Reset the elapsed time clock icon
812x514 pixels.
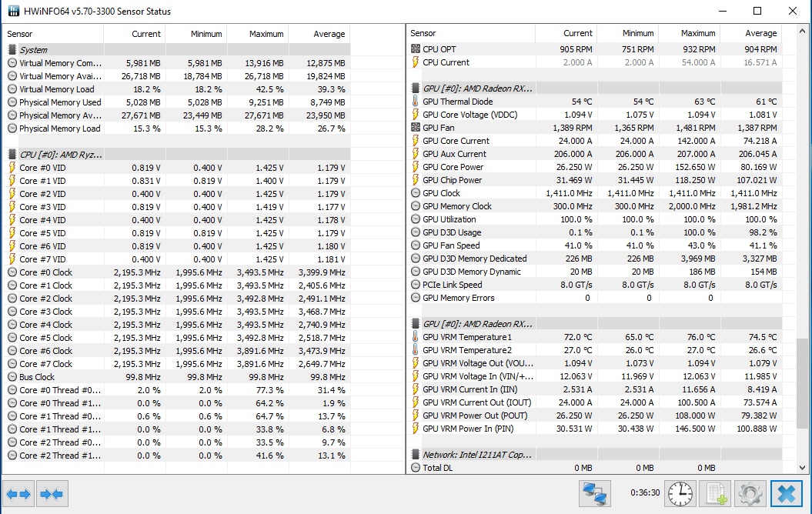(x=680, y=493)
